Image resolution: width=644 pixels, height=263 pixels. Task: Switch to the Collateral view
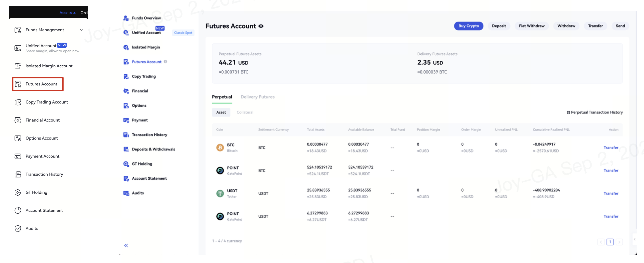point(245,112)
